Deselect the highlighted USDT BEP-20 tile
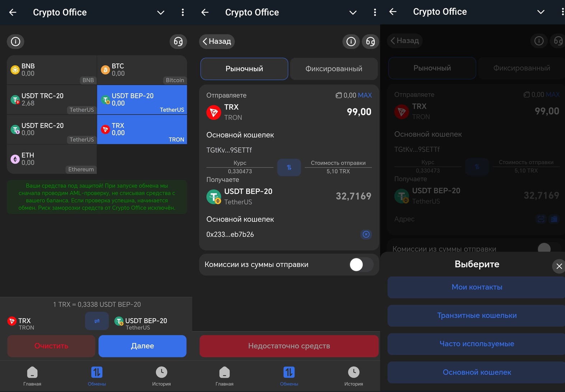Viewport: 565px width, 392px height. tap(142, 100)
